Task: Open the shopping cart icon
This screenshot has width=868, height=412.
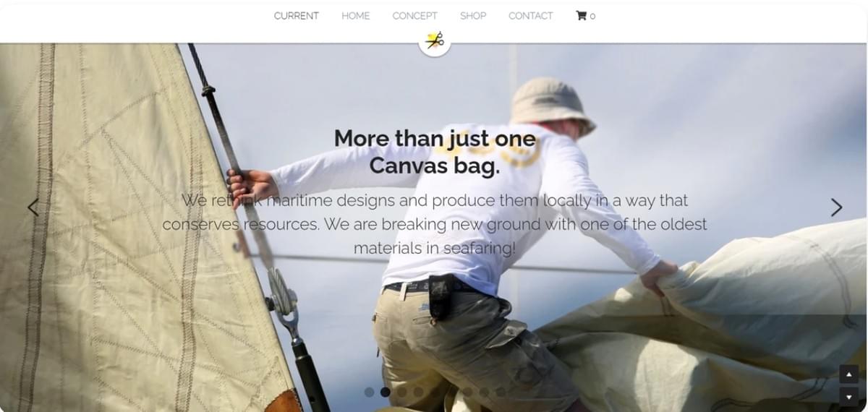Action: [581, 15]
